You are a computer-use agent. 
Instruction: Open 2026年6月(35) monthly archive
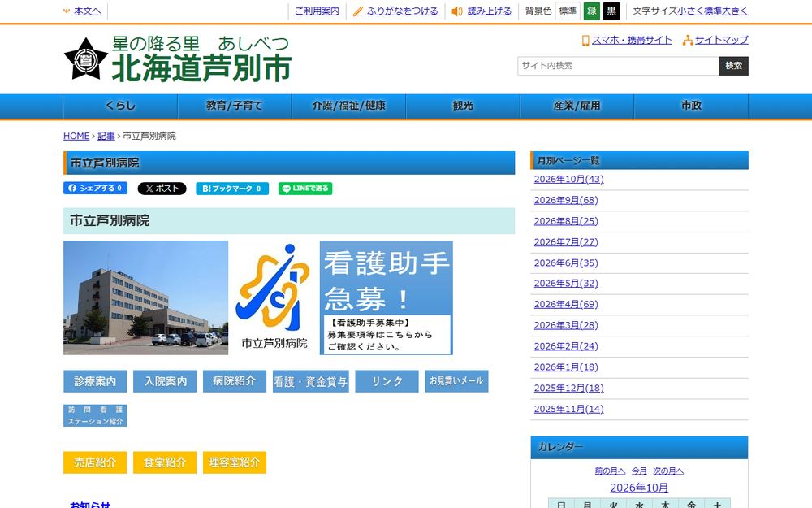pos(566,263)
